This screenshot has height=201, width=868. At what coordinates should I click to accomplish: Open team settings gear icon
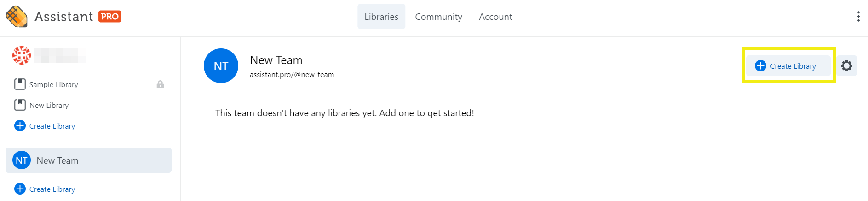[846, 66]
